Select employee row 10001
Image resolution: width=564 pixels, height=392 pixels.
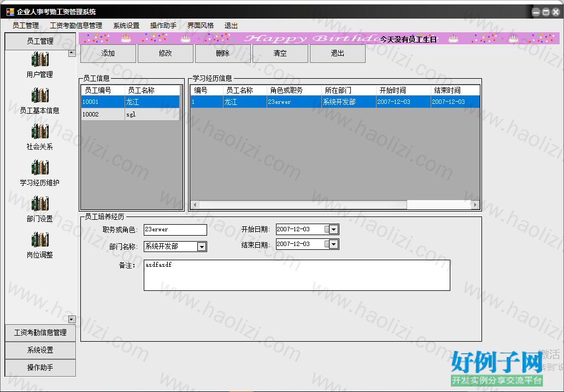(x=130, y=102)
